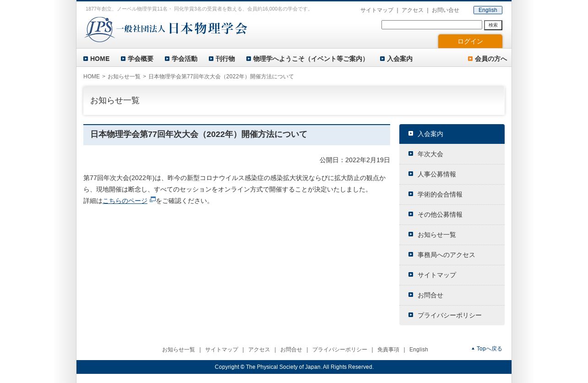Open English link in the footer
588x383 pixels.
tap(419, 350)
